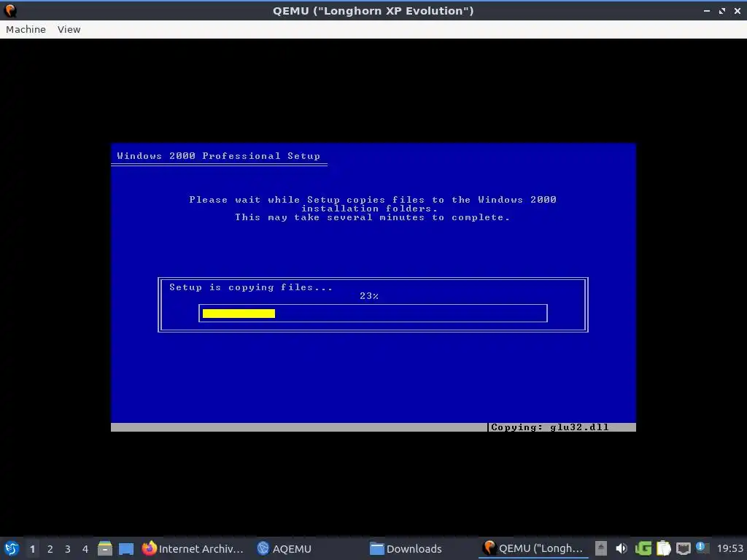747x560 pixels.
Task: Click the 19:53 clock
Action: point(729,548)
